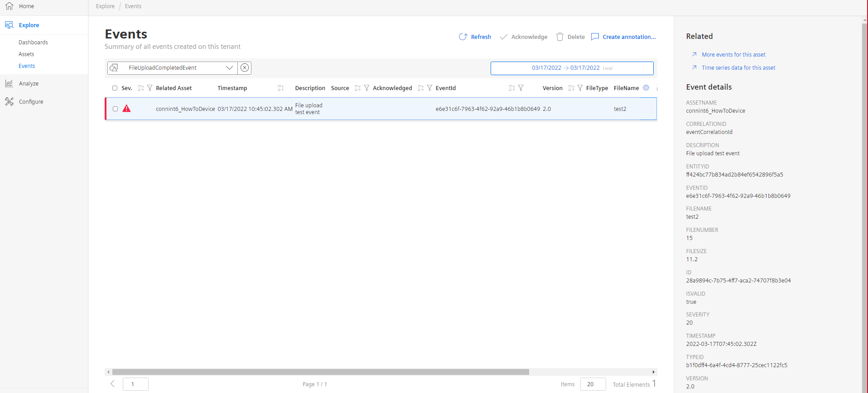Sort by the Timestamp column

point(280,88)
